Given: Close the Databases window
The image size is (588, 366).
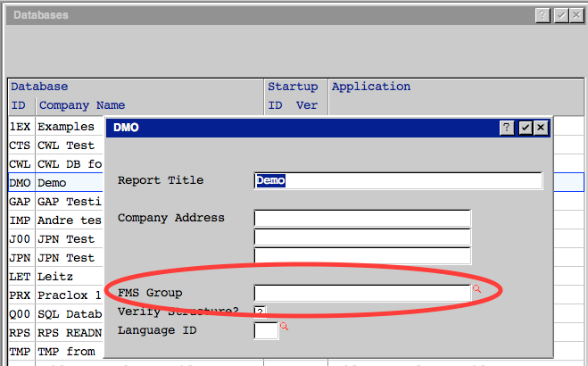Looking at the screenshot, I should point(576,15).
